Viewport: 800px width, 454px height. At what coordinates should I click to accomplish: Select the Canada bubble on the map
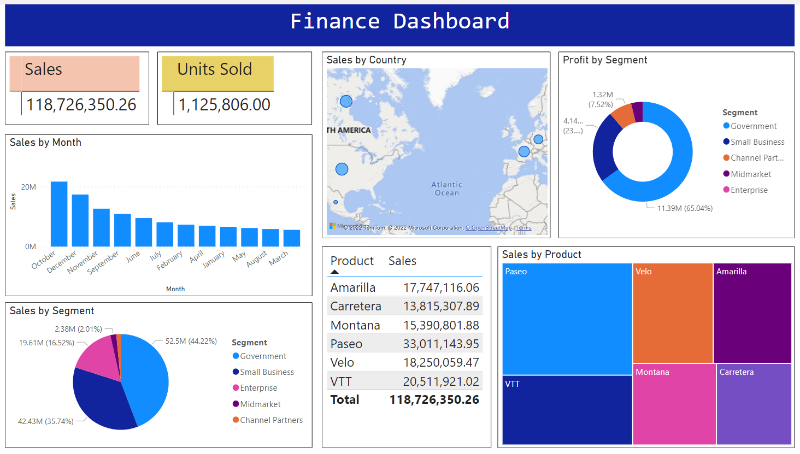tap(346, 101)
